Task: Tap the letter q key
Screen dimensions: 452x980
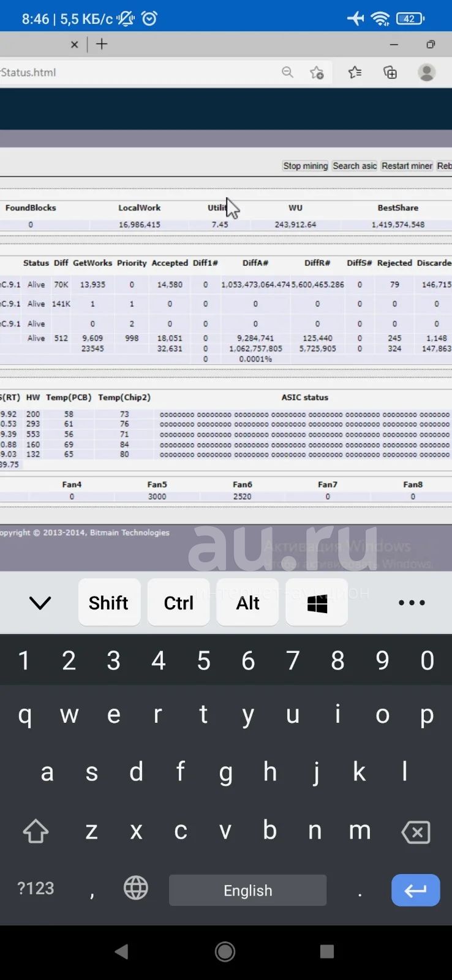Action: click(24, 715)
